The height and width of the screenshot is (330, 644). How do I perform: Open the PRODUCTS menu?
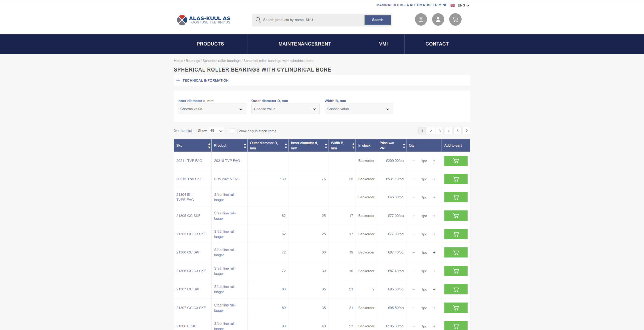pos(210,44)
